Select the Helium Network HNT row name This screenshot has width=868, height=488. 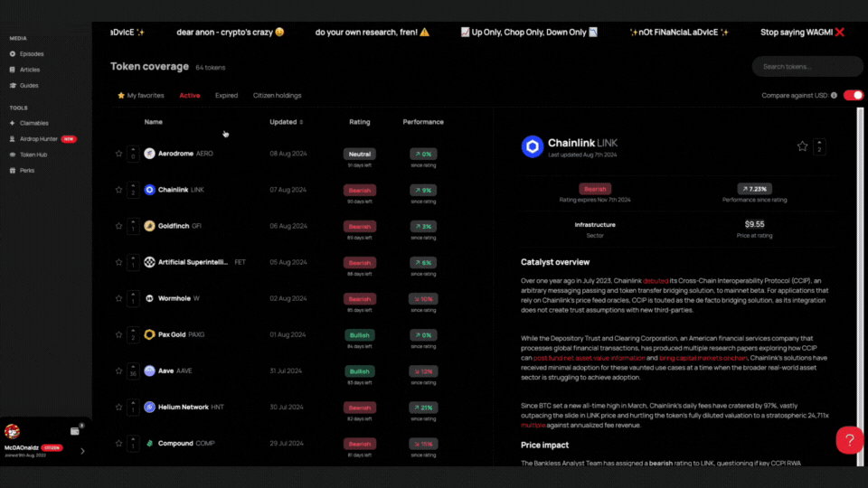pyautogui.click(x=191, y=408)
